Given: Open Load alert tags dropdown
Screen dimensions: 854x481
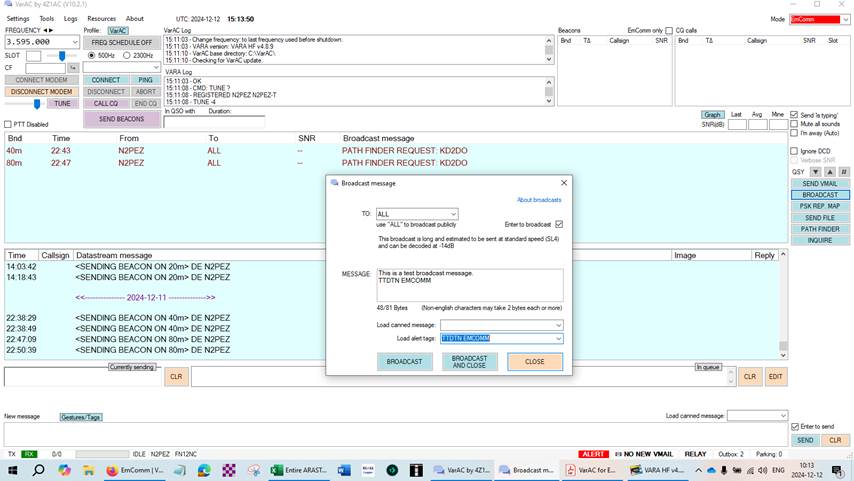Looking at the screenshot, I should pyautogui.click(x=558, y=338).
